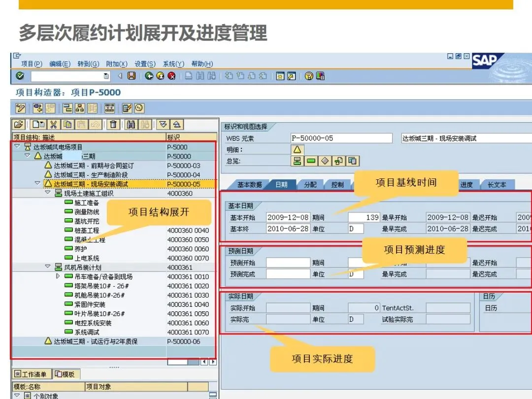
Task: Click the Create new object page icon
Action: tap(38, 125)
